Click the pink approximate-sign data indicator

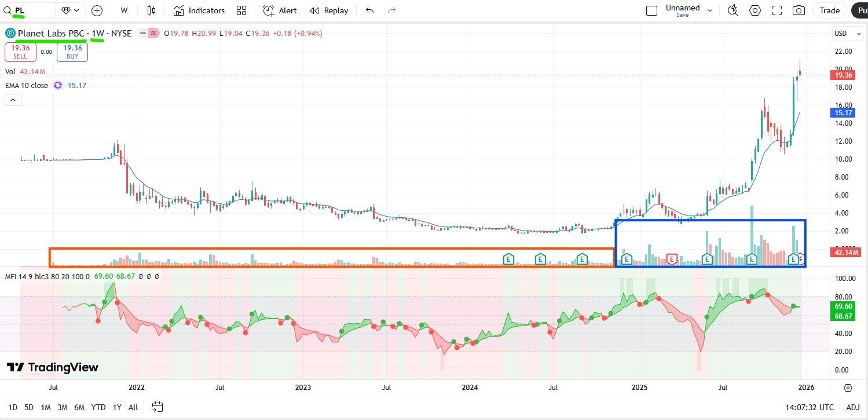[153, 33]
